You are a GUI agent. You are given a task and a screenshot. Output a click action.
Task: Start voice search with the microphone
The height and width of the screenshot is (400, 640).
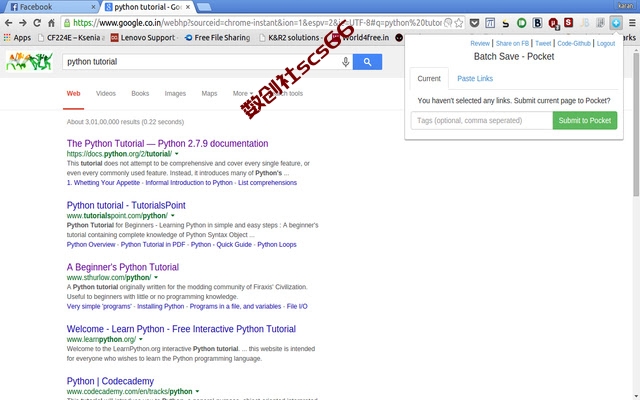[345, 62]
